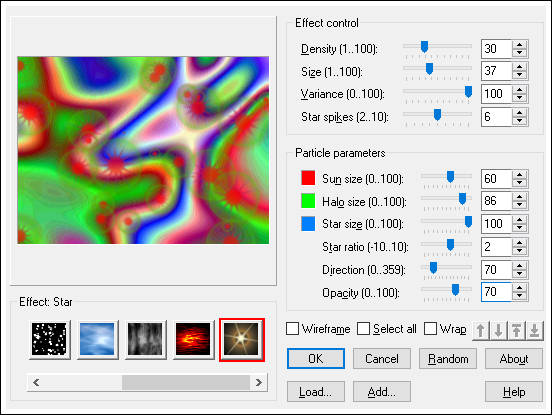Open the Load... preset dialog
552x415 pixels.
tap(316, 391)
